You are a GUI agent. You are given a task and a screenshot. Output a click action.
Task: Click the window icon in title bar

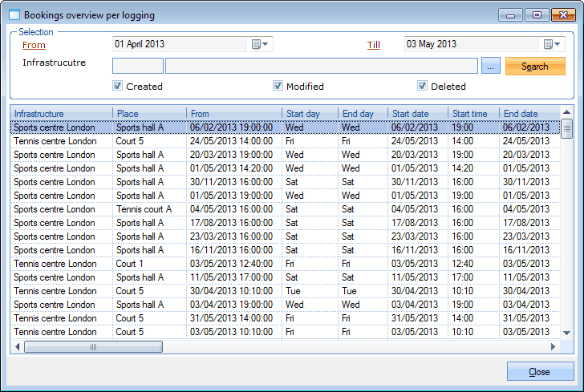[x=13, y=14]
